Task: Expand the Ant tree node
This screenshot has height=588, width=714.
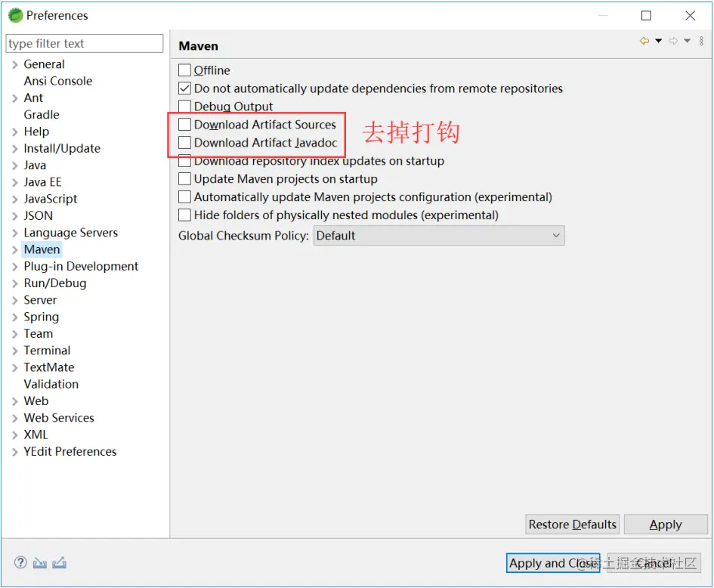Action: point(15,98)
